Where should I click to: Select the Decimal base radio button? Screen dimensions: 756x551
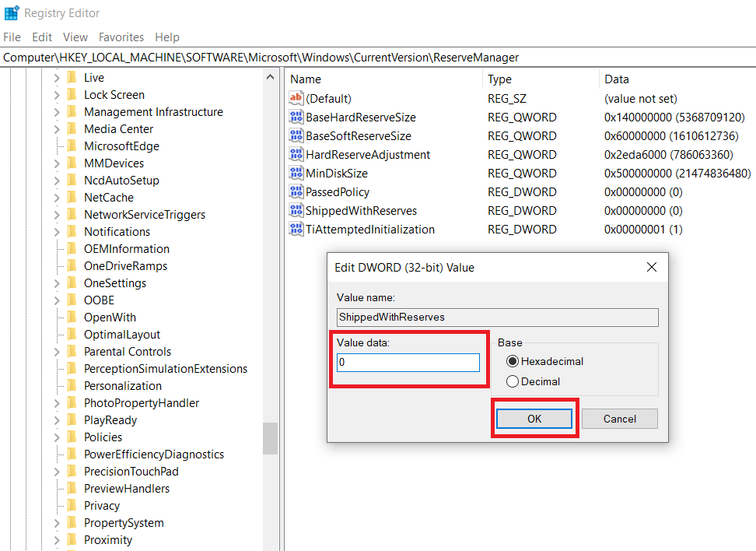(513, 381)
